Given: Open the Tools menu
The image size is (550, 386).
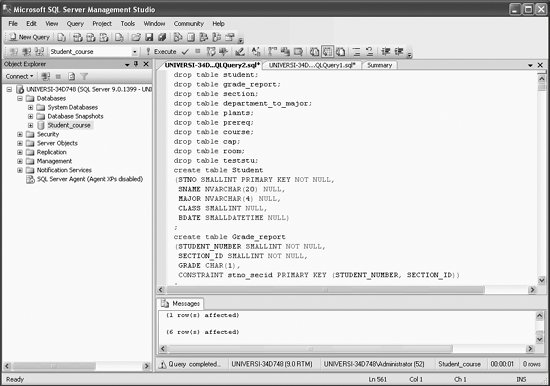Looking at the screenshot, I should tap(128, 24).
